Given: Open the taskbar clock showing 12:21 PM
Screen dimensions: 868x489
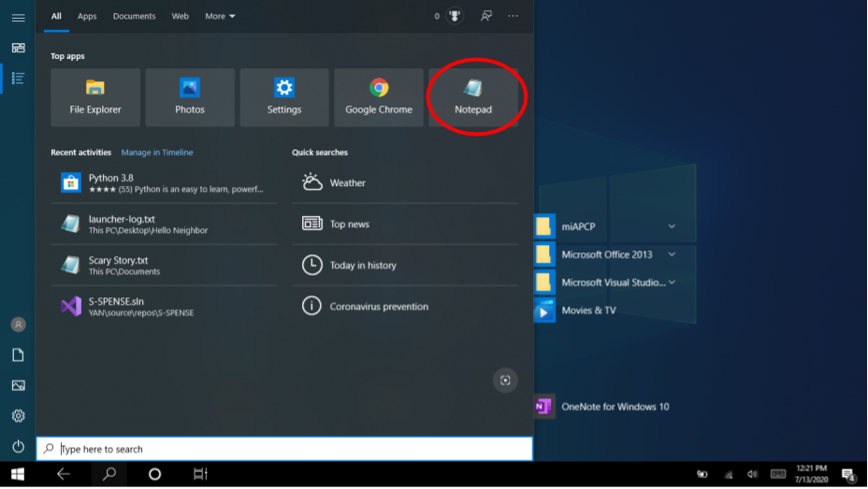Looking at the screenshot, I should click(x=812, y=474).
